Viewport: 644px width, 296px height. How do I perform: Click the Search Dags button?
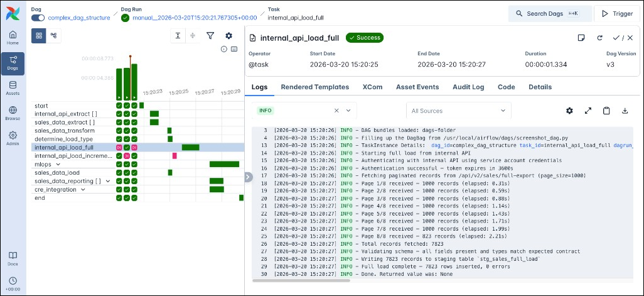550,14
